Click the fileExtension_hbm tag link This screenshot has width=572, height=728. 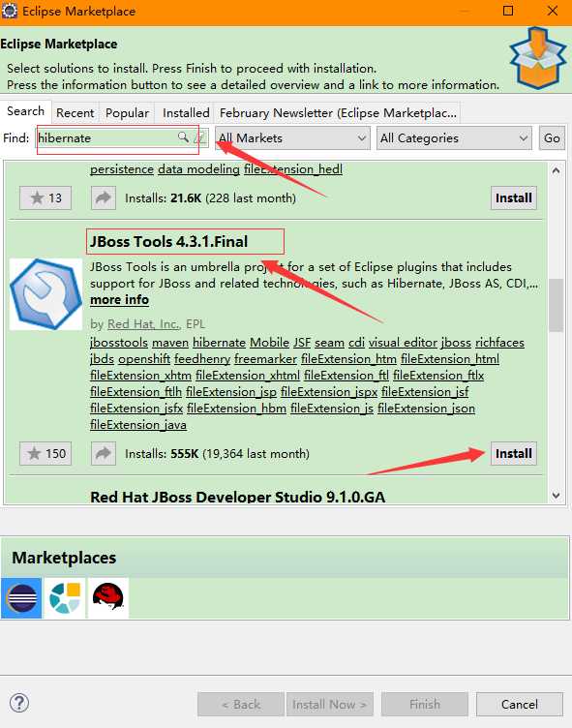tap(236, 409)
